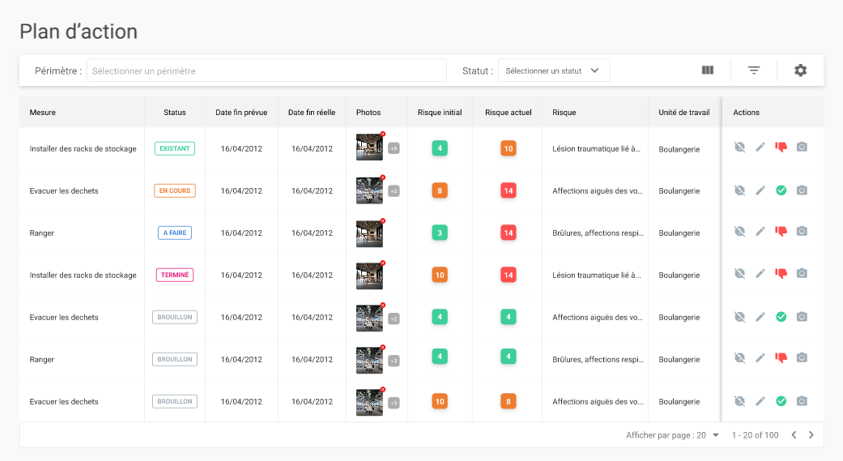Click orange risk badge 8 in EN COURS row
This screenshot has width=843, height=461.
coord(440,190)
